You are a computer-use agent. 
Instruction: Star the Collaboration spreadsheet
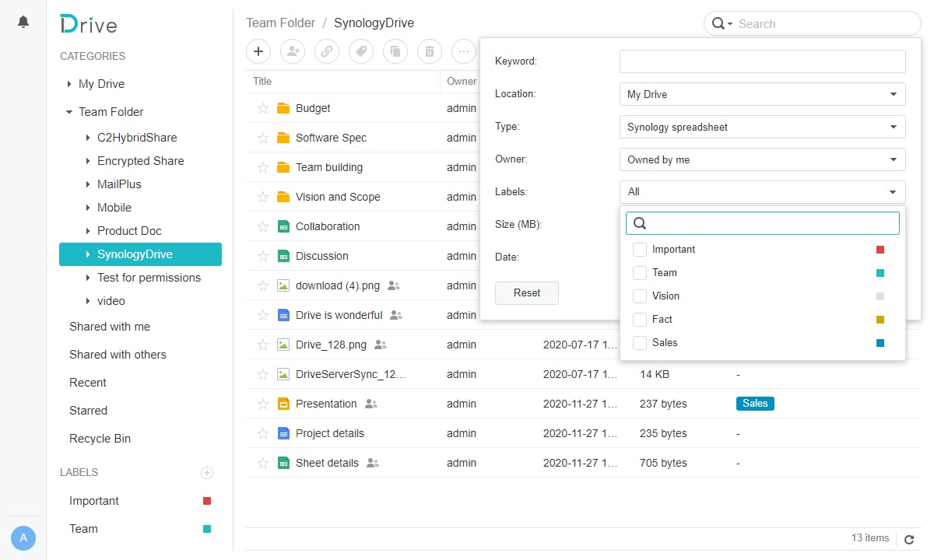point(263,226)
